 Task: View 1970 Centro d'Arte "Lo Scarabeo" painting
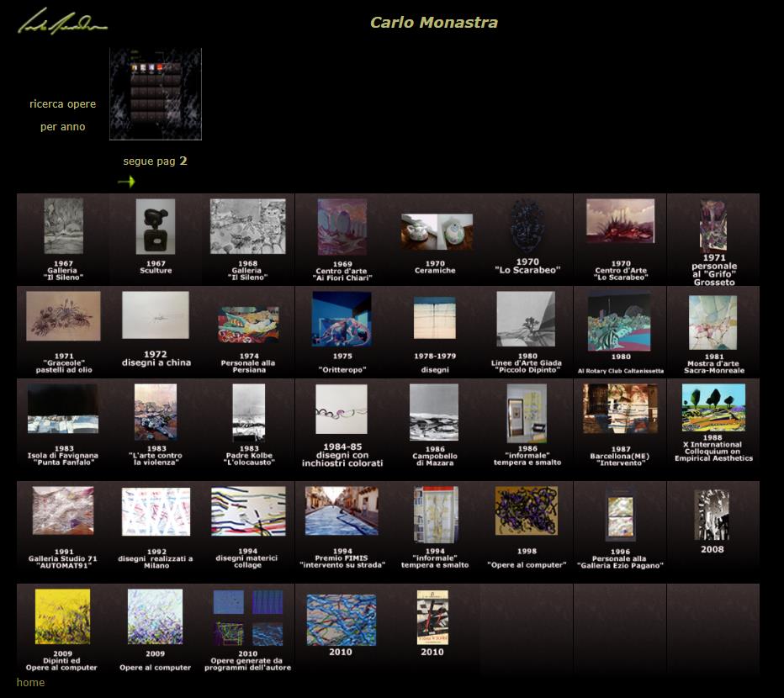click(621, 220)
